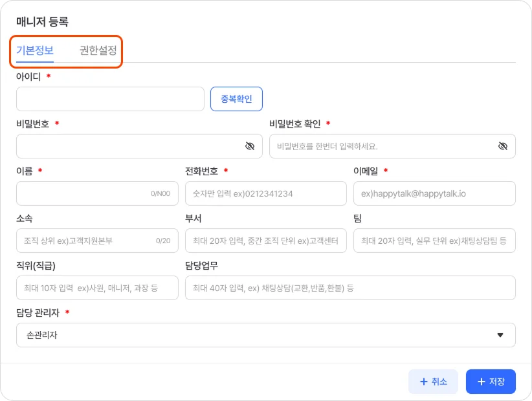This screenshot has height=401, width=532.
Task: Toggle password visibility on 비밀번호 field
Action: pos(250,146)
